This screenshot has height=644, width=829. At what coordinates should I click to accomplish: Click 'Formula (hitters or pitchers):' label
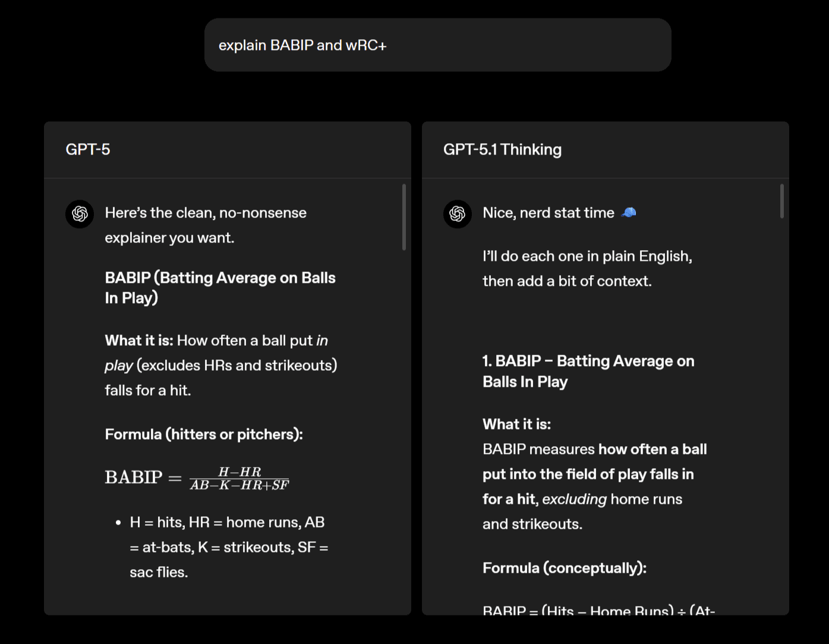[204, 434]
